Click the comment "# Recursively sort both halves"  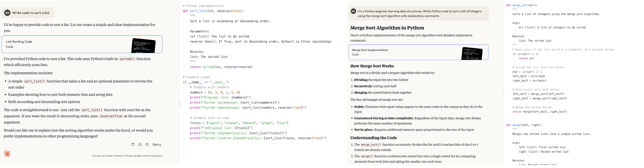click(x=536, y=89)
